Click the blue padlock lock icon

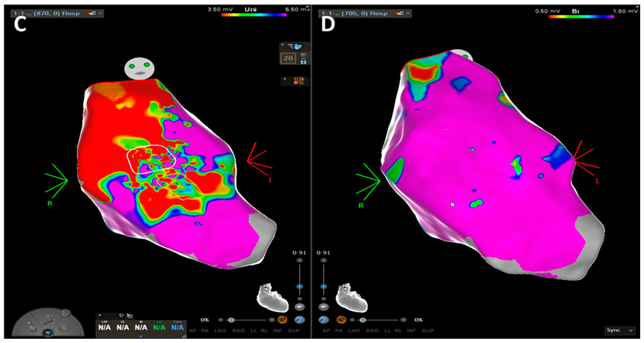click(x=303, y=61)
